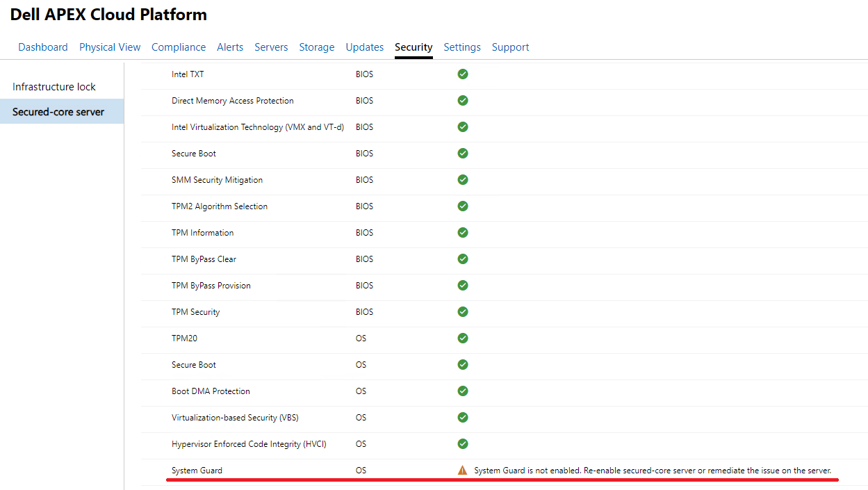
Task: Click the green status icon for Intel TXT
Action: [463, 74]
